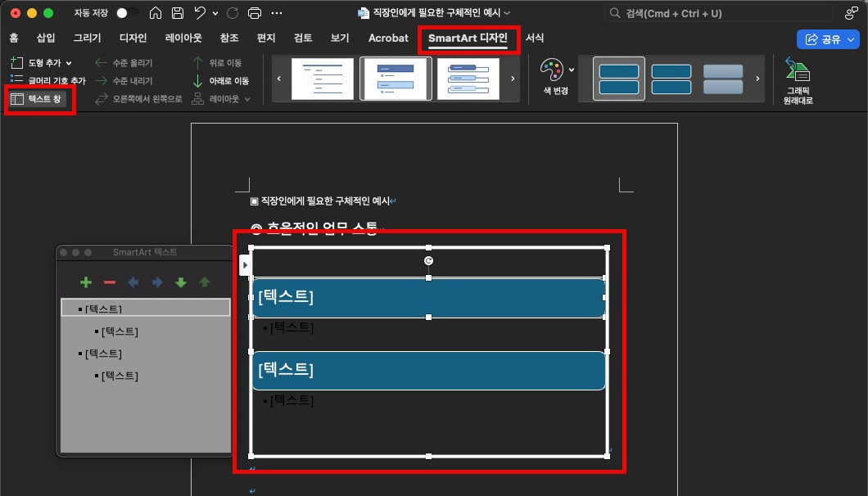The image size is (868, 496).
Task: Switch to the 삽입 tab
Action: click(x=46, y=38)
